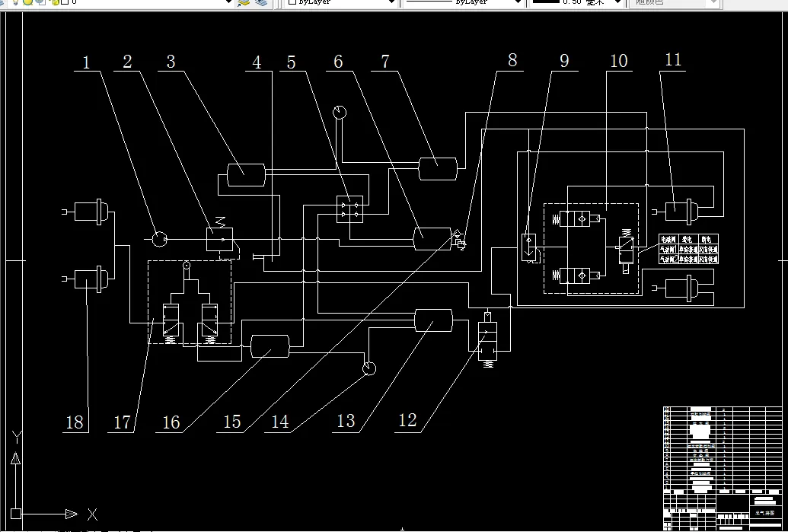Select callout number 18 label
788x532 pixels.
[75, 422]
